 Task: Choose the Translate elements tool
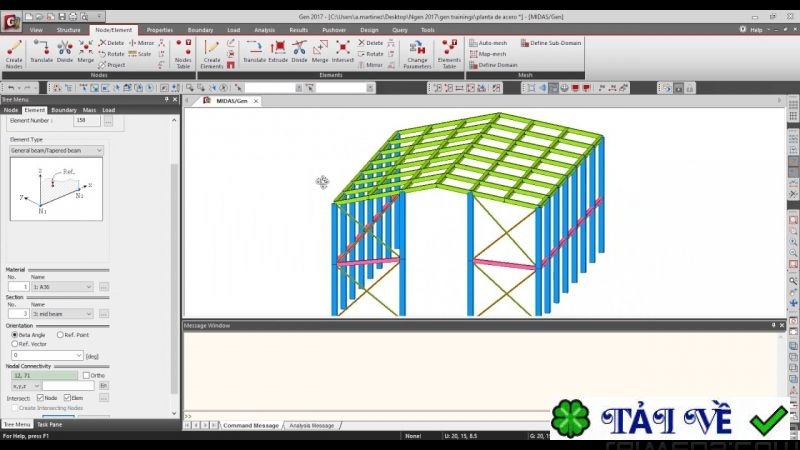(x=254, y=52)
